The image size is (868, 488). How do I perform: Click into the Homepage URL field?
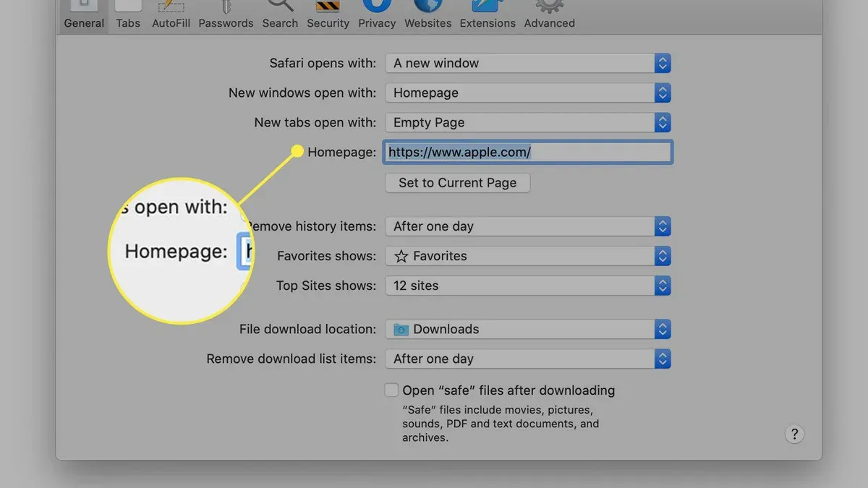pos(528,152)
